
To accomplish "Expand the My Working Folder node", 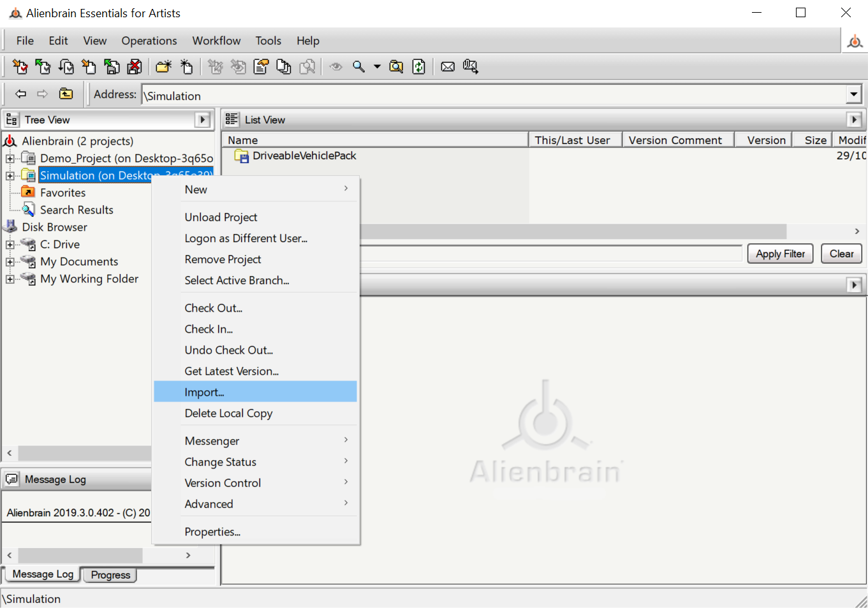I will 10,279.
